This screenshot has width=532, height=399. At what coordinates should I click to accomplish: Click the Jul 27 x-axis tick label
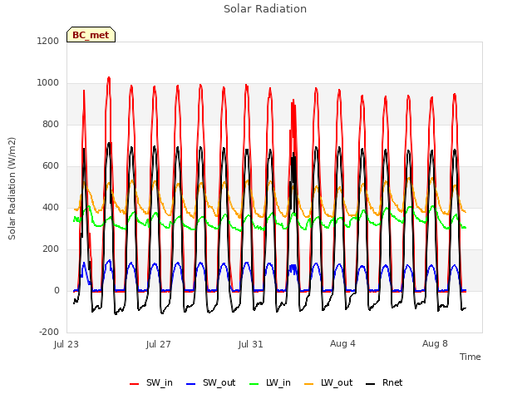159,344
